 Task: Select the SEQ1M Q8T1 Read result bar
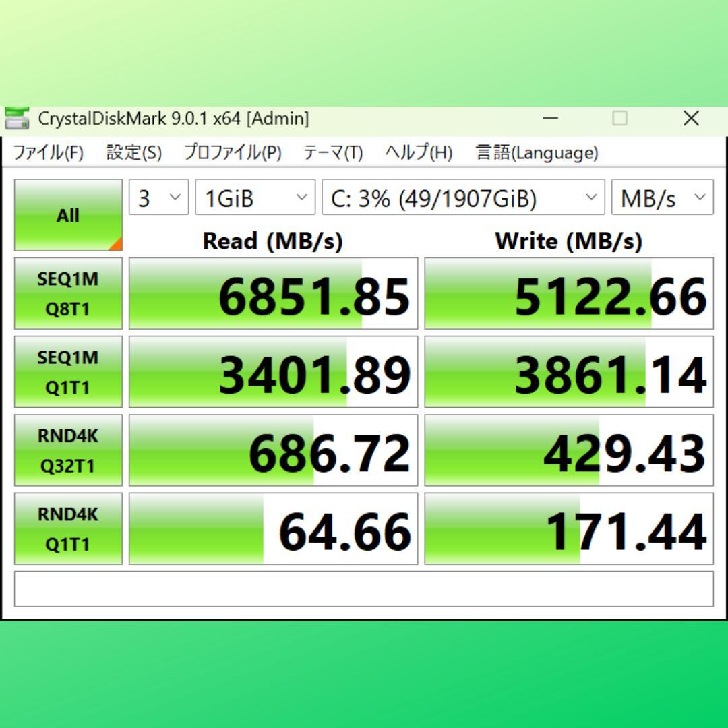point(273,293)
